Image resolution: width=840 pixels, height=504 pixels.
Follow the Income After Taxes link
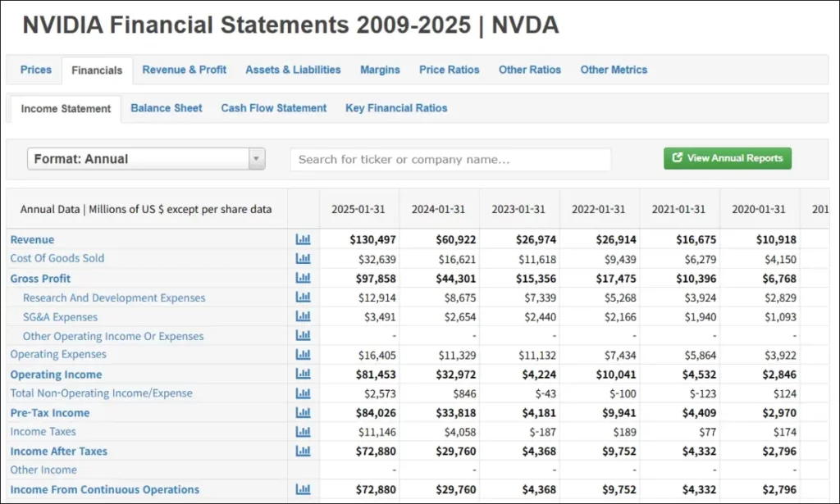tap(59, 451)
